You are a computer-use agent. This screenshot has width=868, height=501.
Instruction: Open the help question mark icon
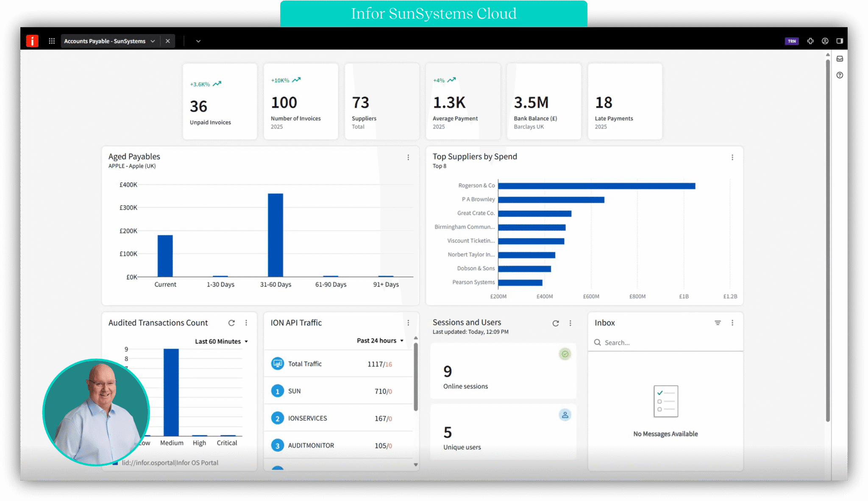click(x=840, y=76)
